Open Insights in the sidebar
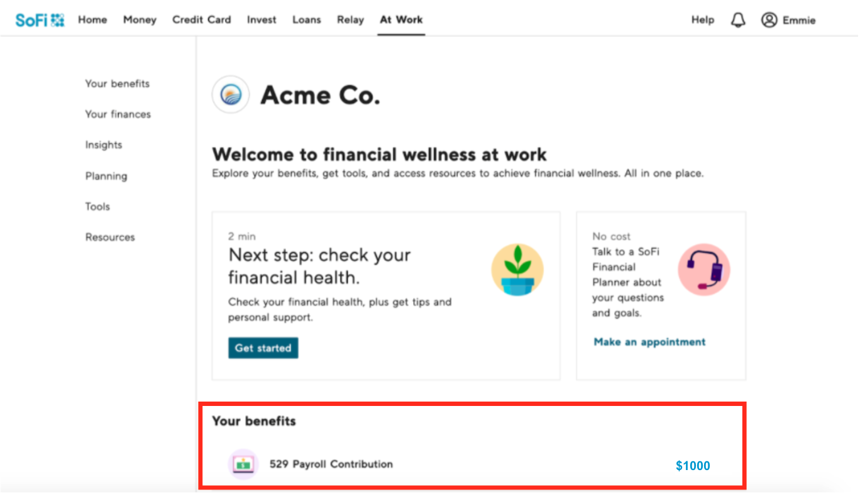 pyautogui.click(x=104, y=145)
